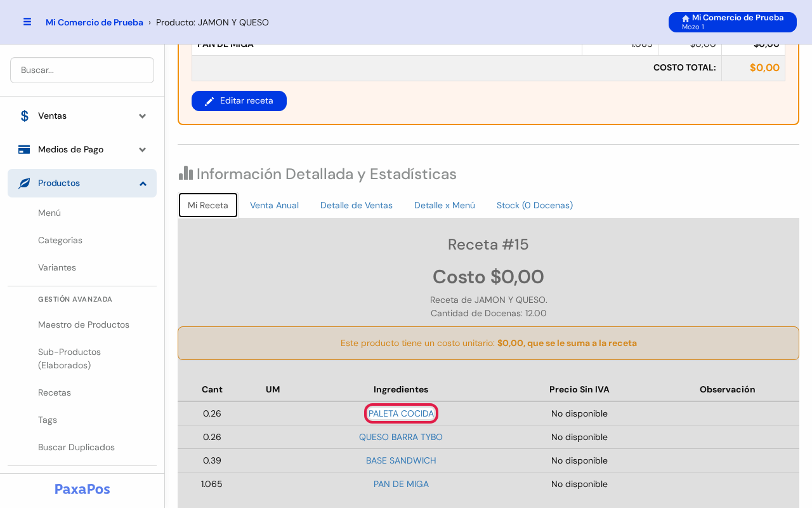Open the Detalle x Menú tab

pos(445,205)
